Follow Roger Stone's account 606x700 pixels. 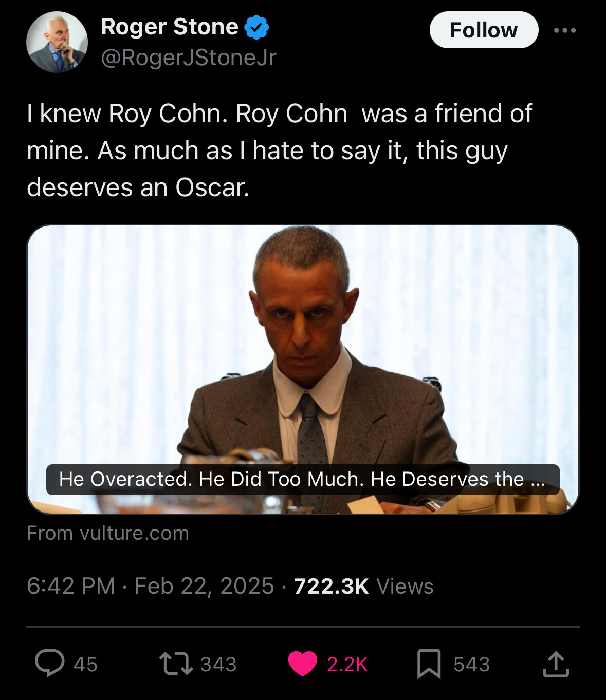484,30
